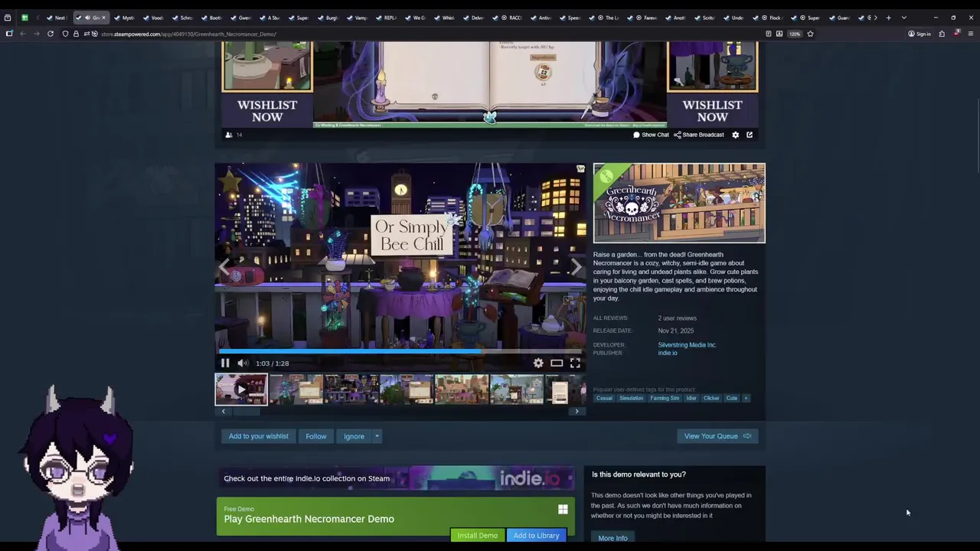Open broadcast settings gear icon
The image size is (980, 551).
coord(735,135)
